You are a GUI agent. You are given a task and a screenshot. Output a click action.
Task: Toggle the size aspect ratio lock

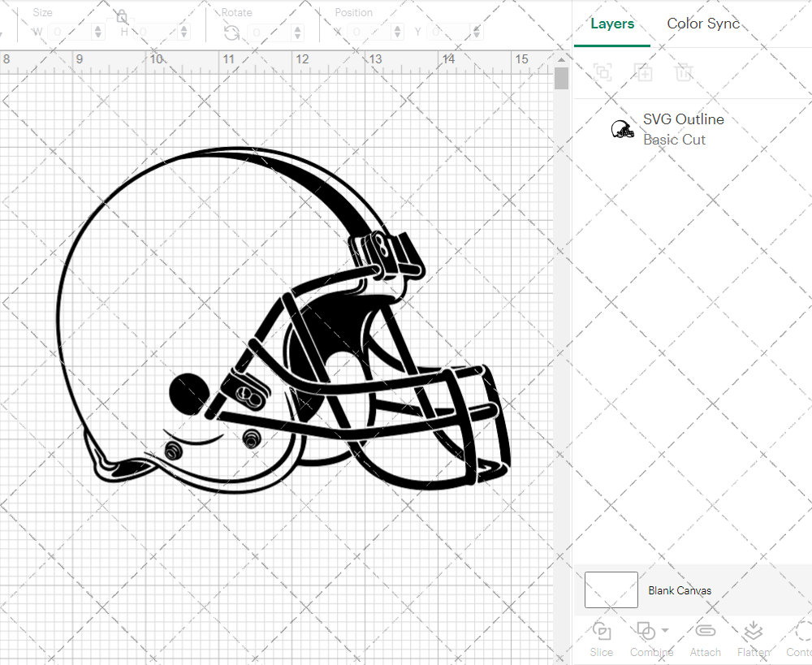point(122,17)
